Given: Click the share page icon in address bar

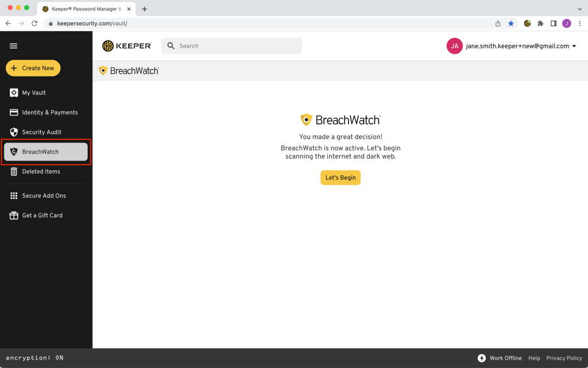Looking at the screenshot, I should coord(498,23).
